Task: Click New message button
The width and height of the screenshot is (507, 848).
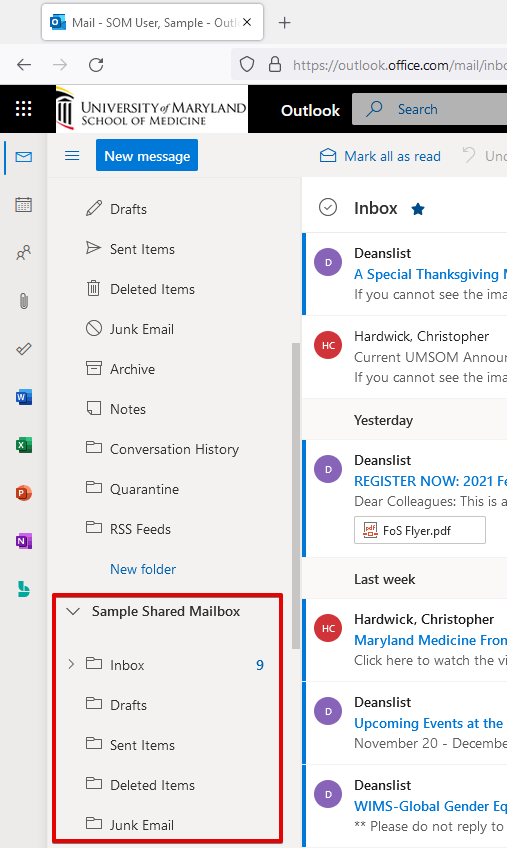Action: coord(147,155)
